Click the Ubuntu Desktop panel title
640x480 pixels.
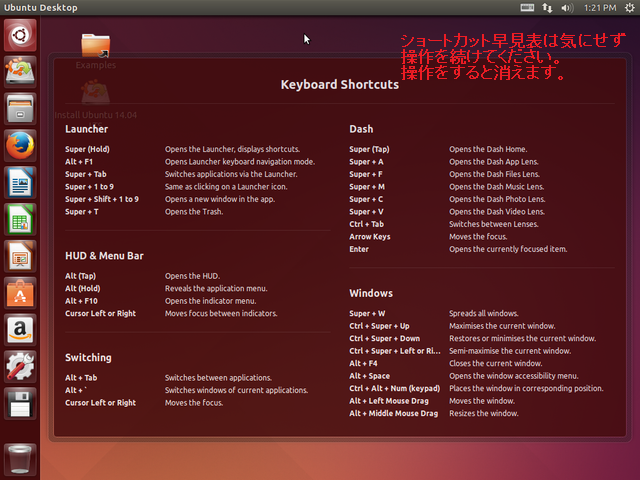[40, 8]
